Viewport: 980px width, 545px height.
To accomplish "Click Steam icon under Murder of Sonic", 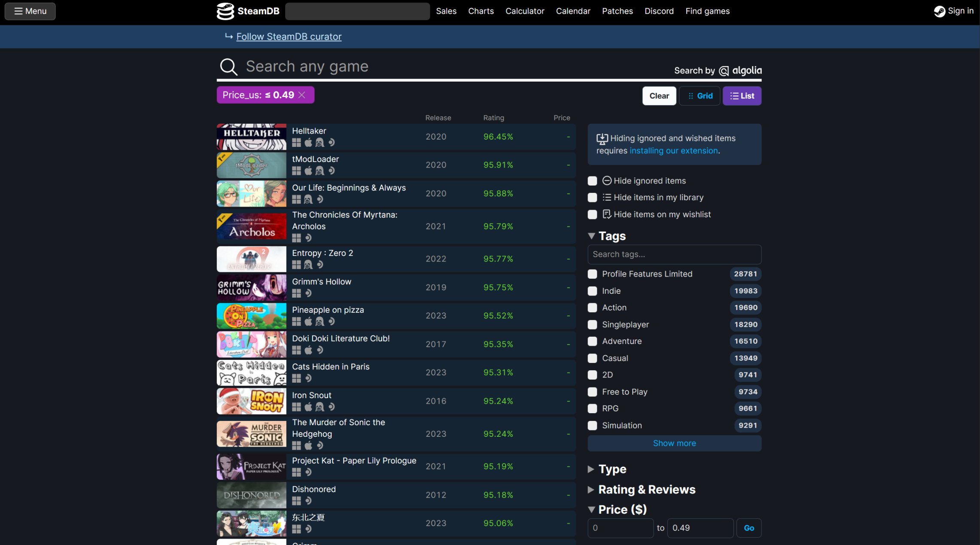I will click(320, 445).
